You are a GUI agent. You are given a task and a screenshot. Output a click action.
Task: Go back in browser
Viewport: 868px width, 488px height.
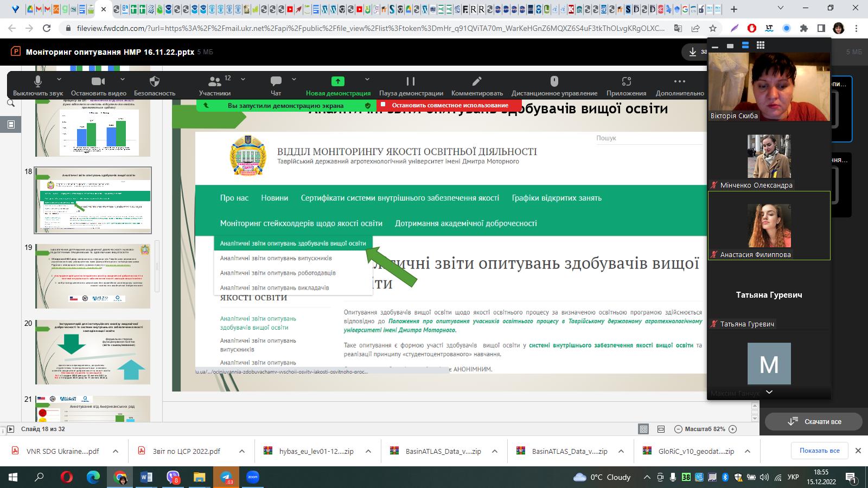tap(12, 28)
